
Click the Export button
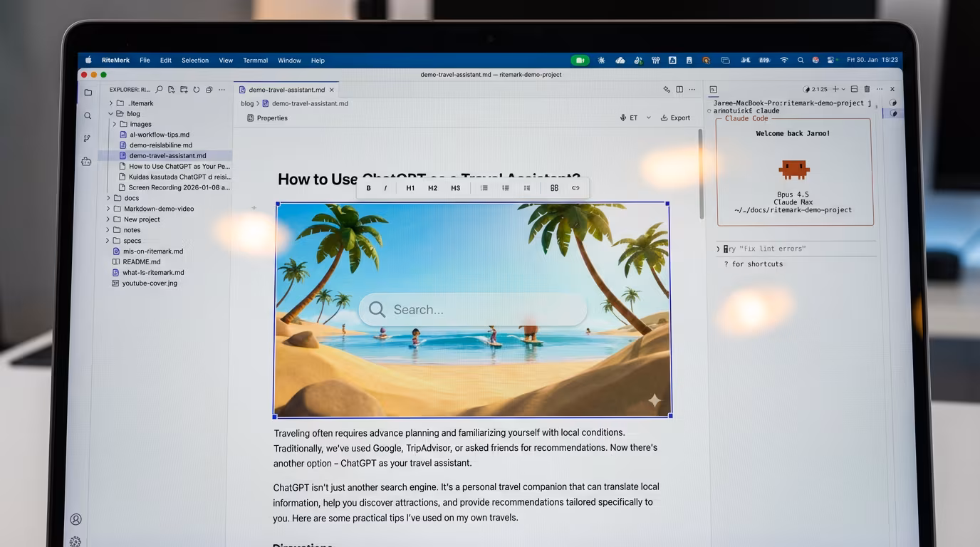click(675, 118)
